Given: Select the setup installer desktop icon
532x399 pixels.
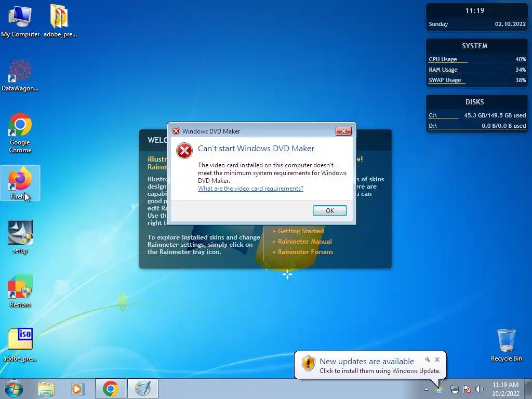Looking at the screenshot, I should (20, 237).
